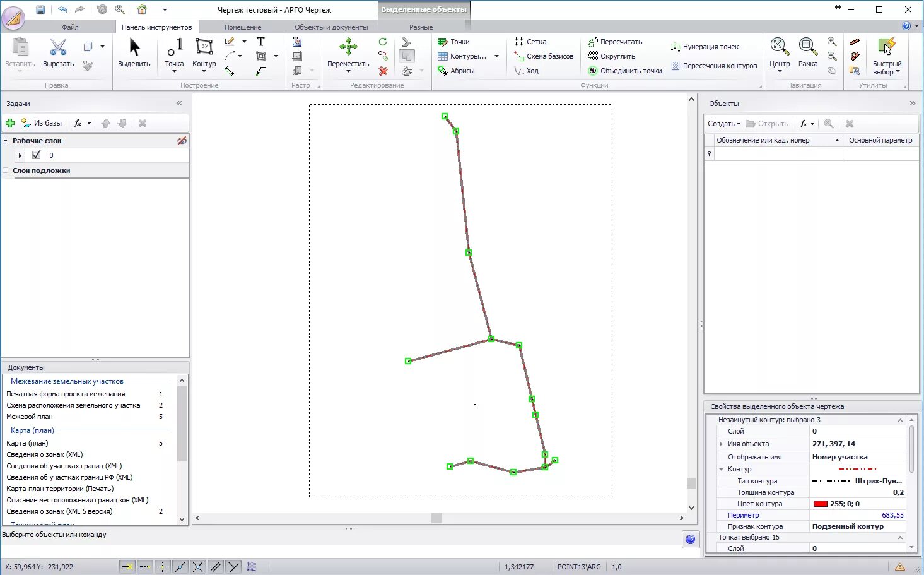
Task: Toggle the parallel-lines snap button in status bar
Action: pos(215,567)
